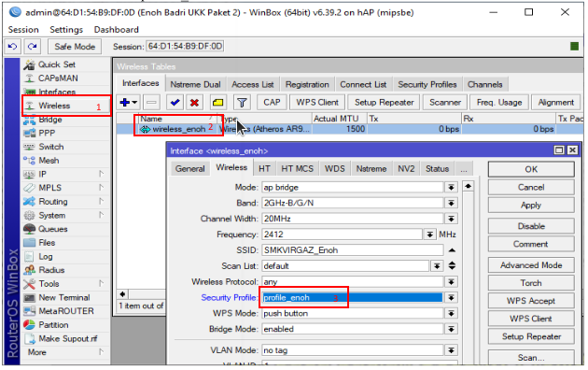
Task: Toggle Safe Mode button
Action: [x=75, y=47]
